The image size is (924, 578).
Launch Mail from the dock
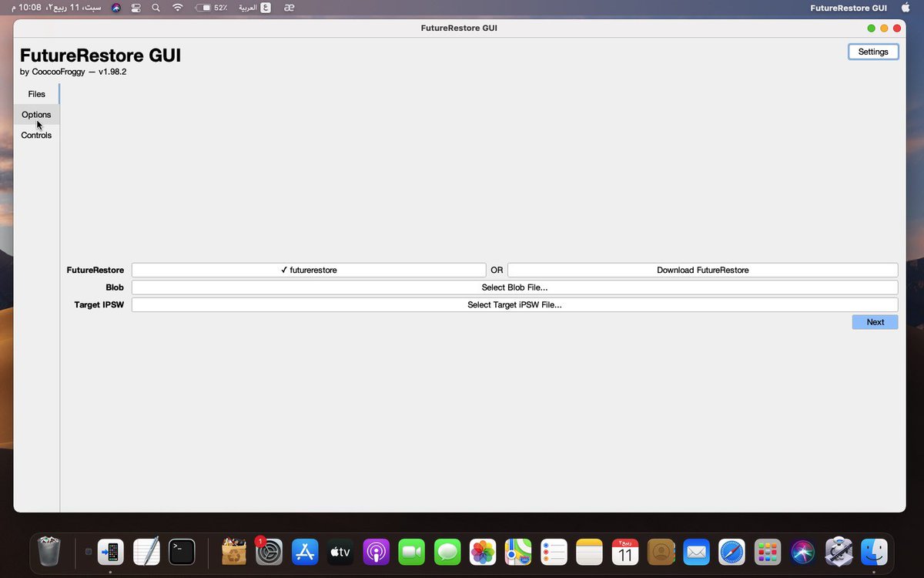click(696, 552)
